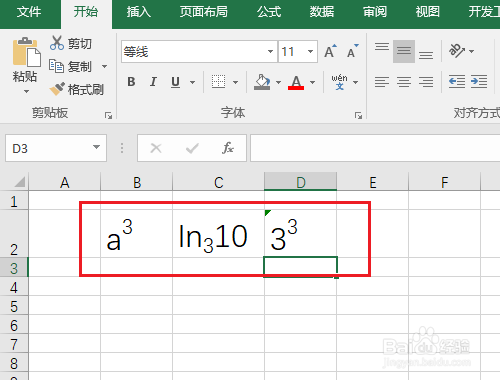Toggle bold formatting
The width and height of the screenshot is (500, 380).
131,82
